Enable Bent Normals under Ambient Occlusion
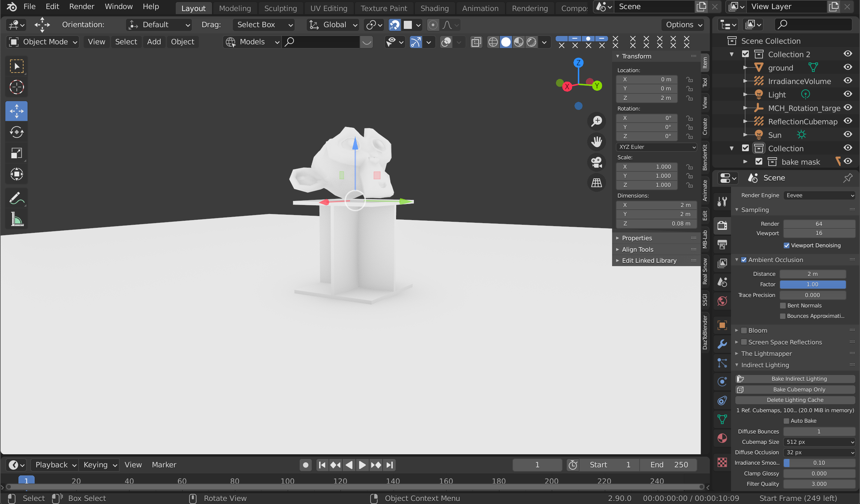Screen dimensions: 860x504 pos(783,305)
